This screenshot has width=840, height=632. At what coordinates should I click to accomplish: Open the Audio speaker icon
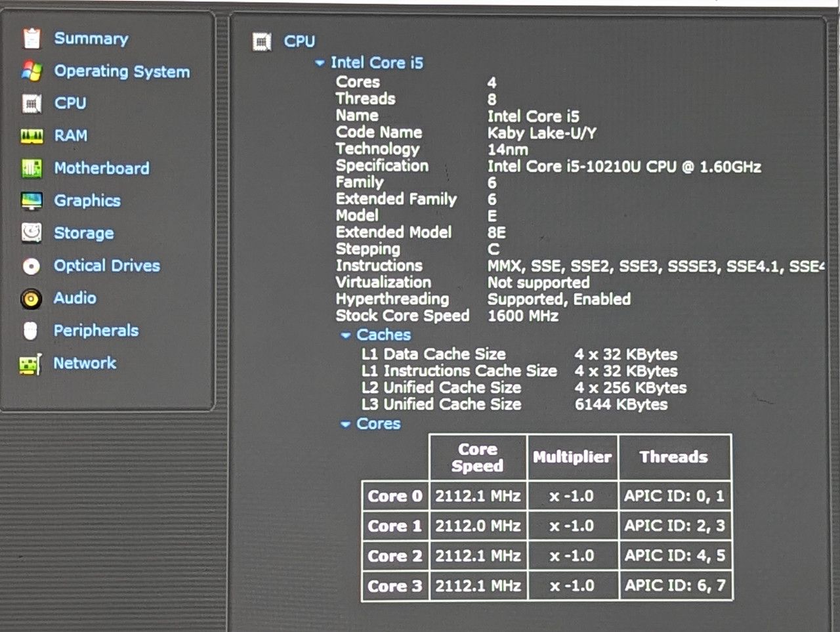pyautogui.click(x=31, y=299)
